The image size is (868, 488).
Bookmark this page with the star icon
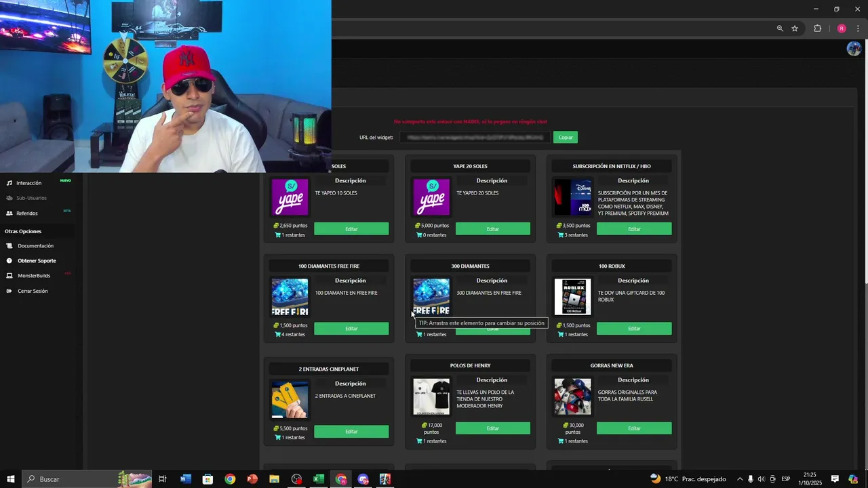click(795, 28)
